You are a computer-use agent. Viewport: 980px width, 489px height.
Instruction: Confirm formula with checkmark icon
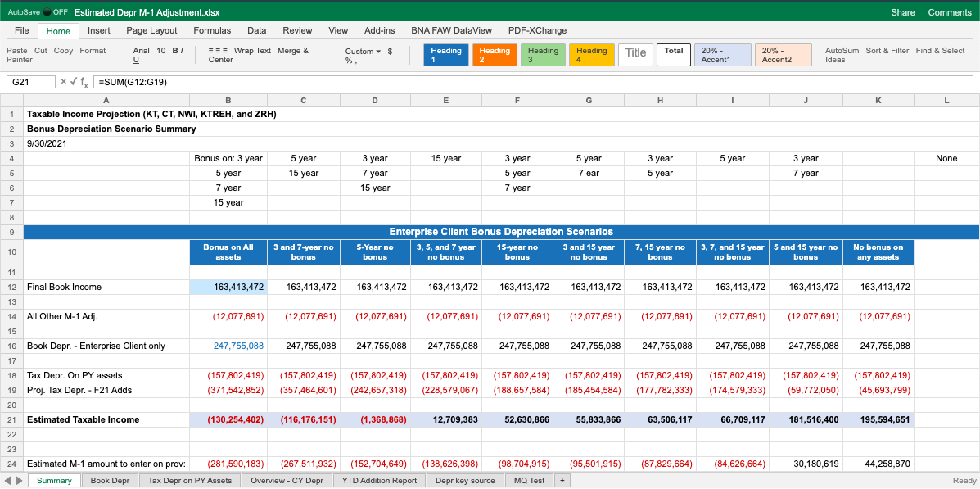tap(73, 81)
